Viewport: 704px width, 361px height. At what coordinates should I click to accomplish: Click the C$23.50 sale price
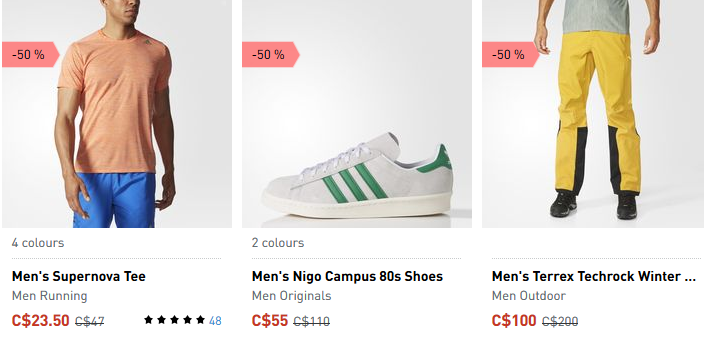(x=40, y=321)
